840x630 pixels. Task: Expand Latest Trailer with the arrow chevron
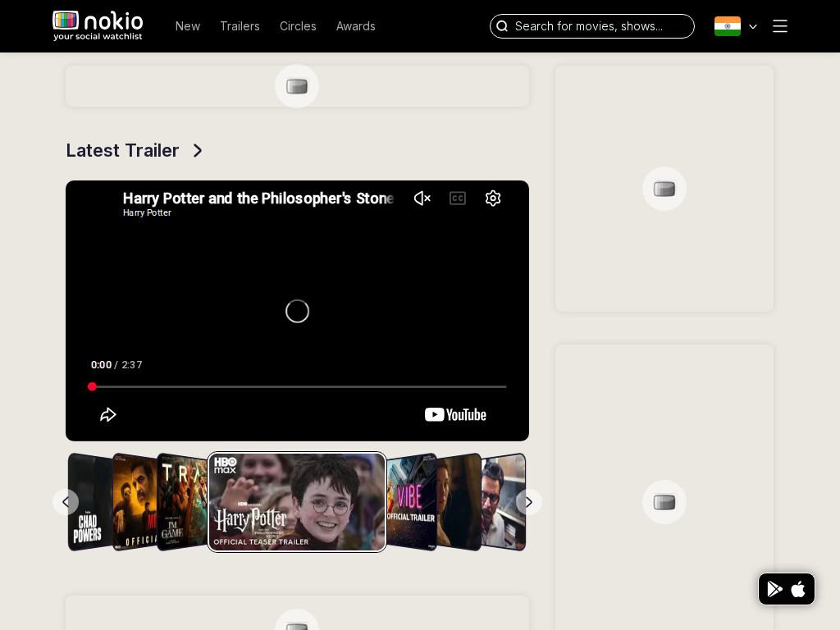(x=198, y=151)
